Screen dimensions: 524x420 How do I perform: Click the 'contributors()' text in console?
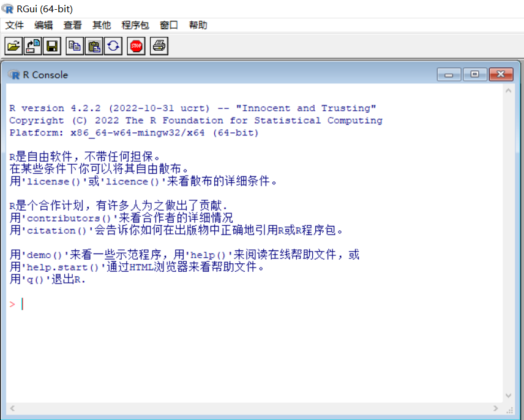click(x=70, y=218)
